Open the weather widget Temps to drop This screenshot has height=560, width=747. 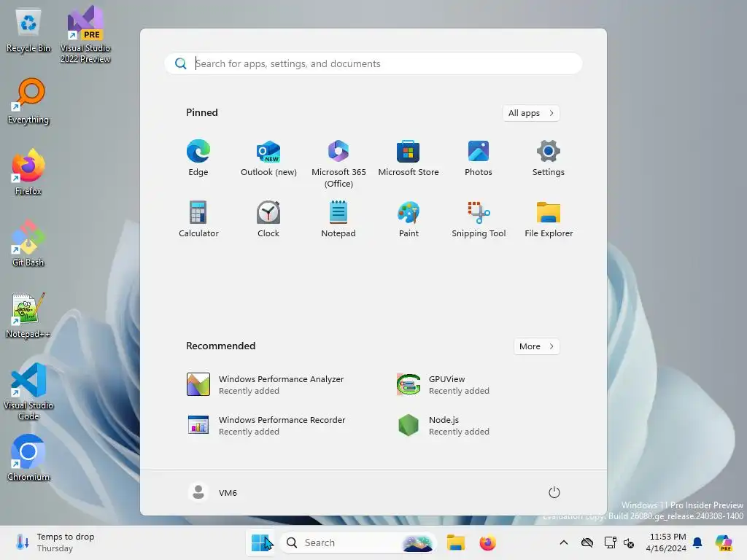55,542
